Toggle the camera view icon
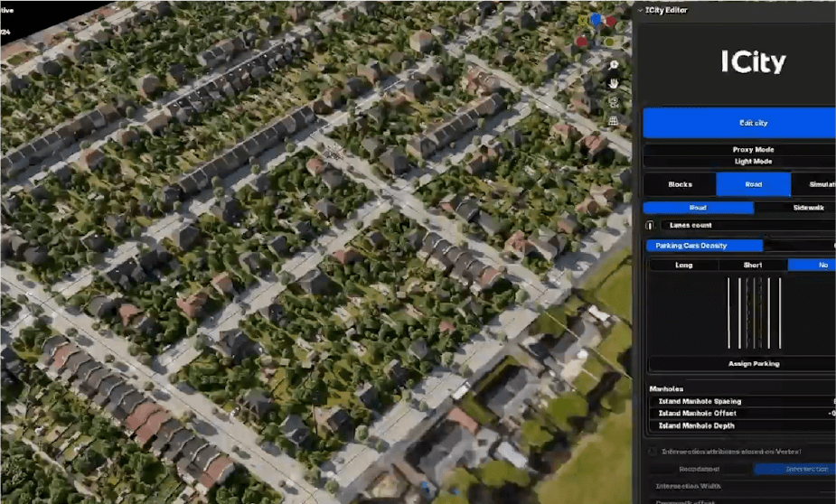This screenshot has height=504, width=836. 614,102
